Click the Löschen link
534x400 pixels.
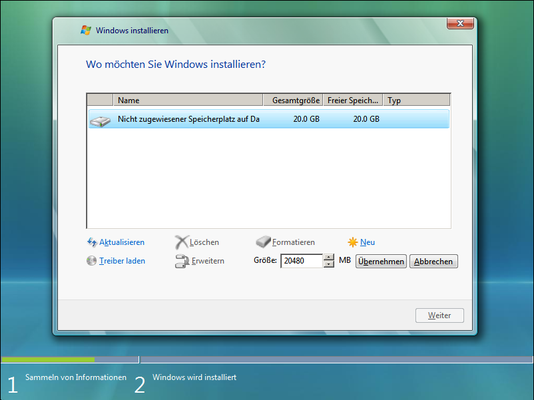click(x=204, y=242)
